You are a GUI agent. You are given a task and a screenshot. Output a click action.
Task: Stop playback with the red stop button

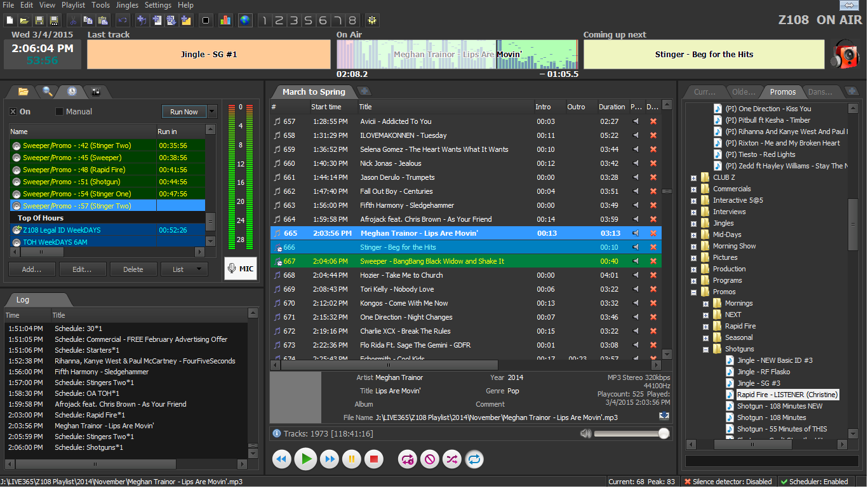pos(374,459)
